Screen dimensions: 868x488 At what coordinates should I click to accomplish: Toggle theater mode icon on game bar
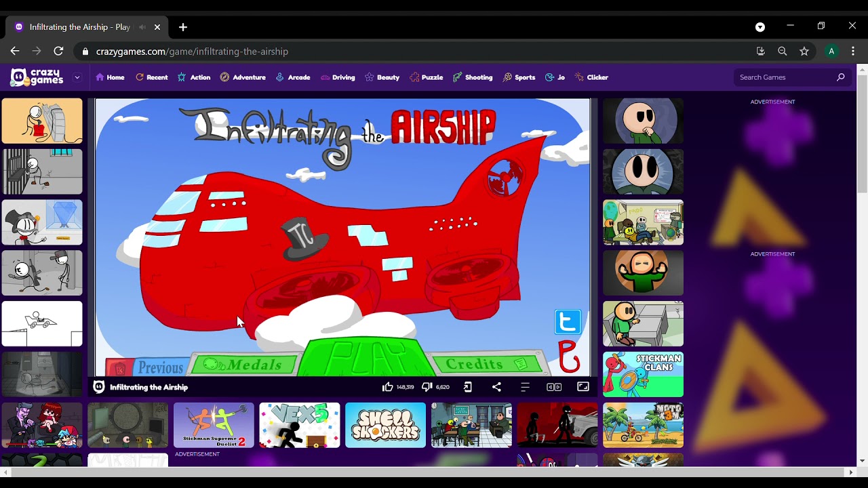[554, 387]
